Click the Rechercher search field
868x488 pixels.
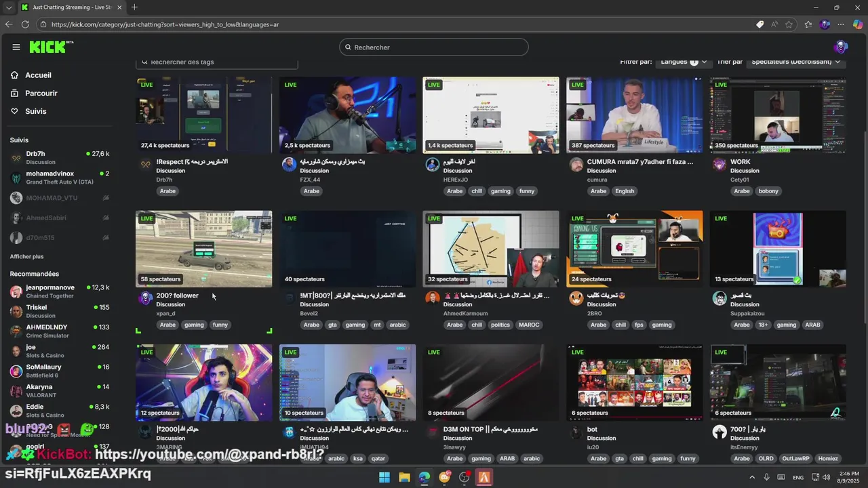[x=434, y=47]
